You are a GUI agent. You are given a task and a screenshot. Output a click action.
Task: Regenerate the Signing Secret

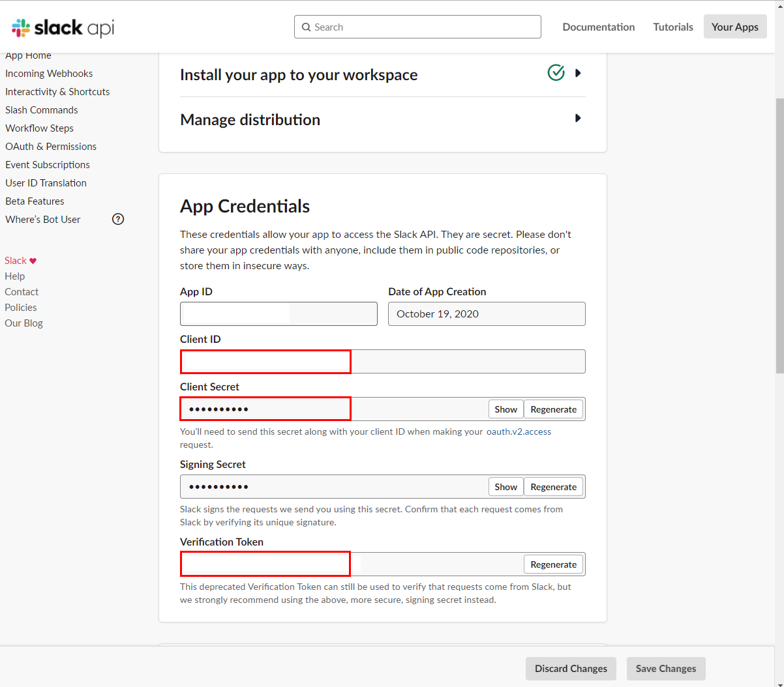(x=553, y=487)
